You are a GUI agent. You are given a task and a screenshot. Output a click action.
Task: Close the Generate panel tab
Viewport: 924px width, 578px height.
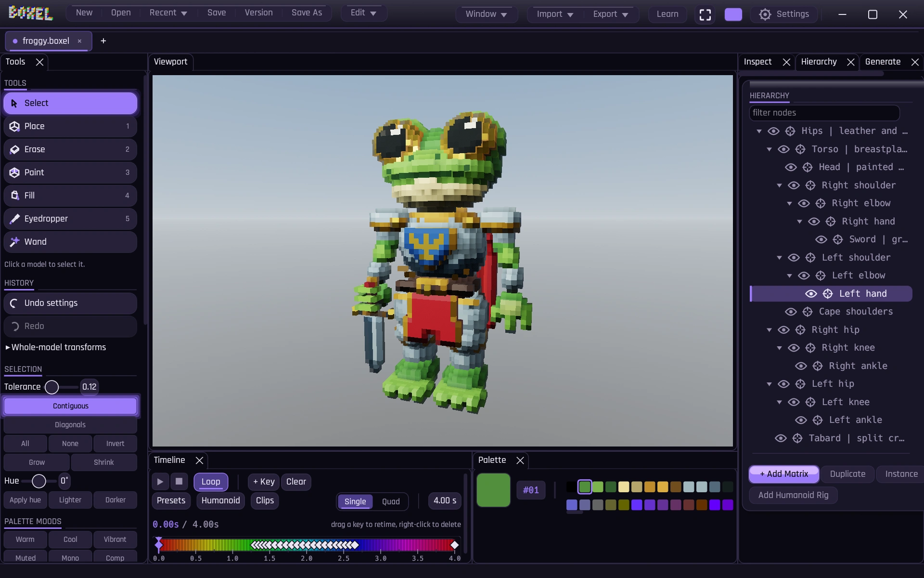click(915, 62)
